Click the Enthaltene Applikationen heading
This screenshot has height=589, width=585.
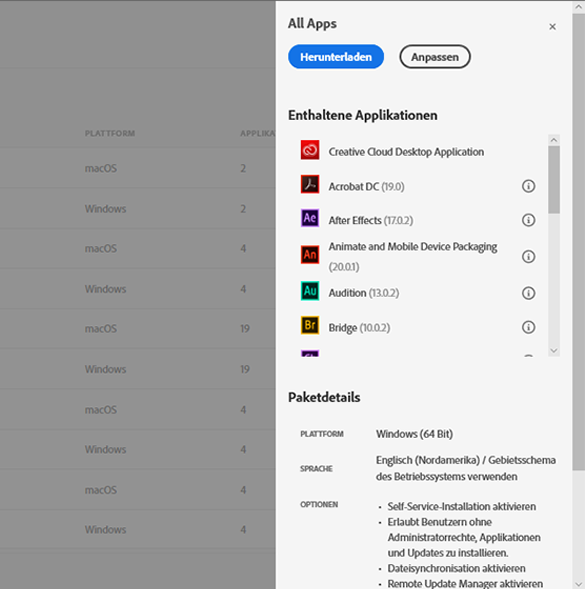point(363,115)
